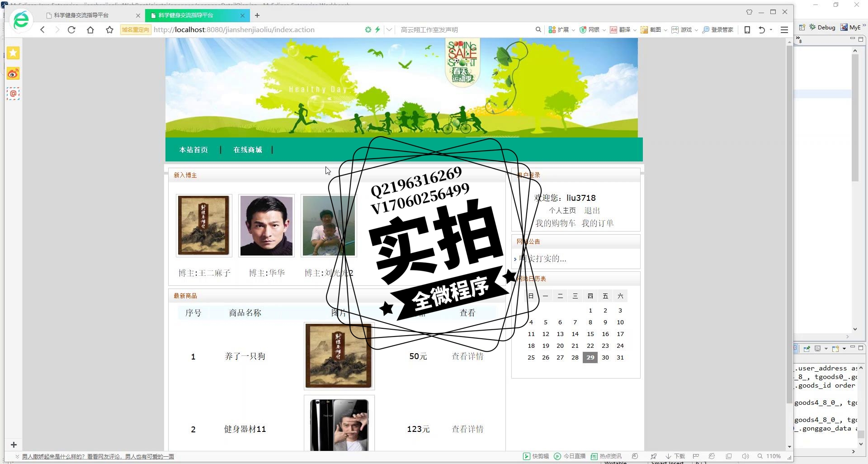The width and height of the screenshot is (868, 464).
Task: Open the Weibo icon in the sidebar
Action: coord(13,73)
